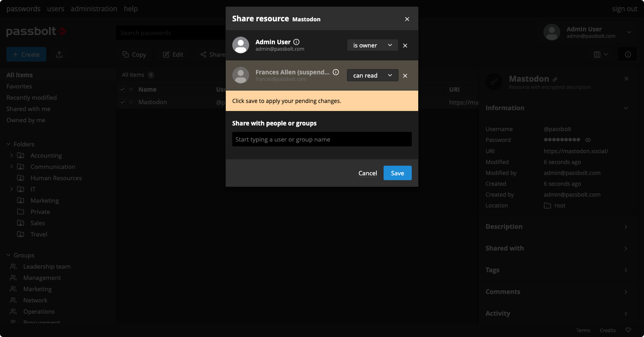Image resolution: width=644 pixels, height=337 pixels.
Task: Open Frances Allen info tooltip icon
Action: 336,72
